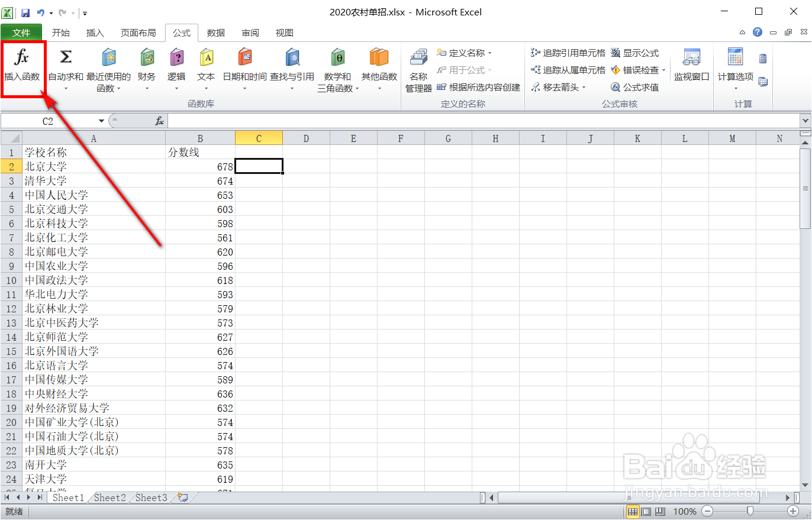Open More Functions (其他函数) menu
This screenshot has height=520, width=812.
pyautogui.click(x=379, y=70)
